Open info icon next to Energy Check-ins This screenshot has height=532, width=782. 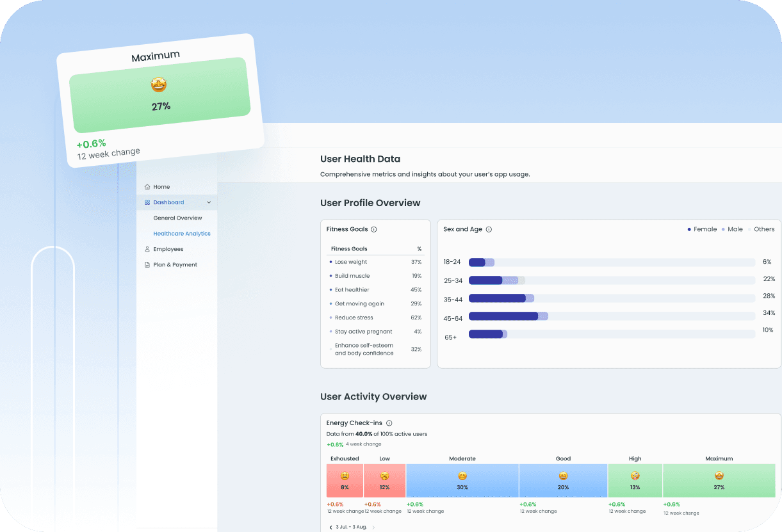coord(389,423)
